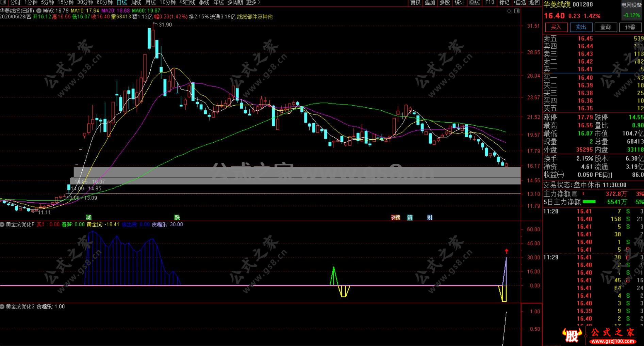Expand the 黄金坑优化F indicator menu
Image resolution: width=644 pixels, height=346 pixels.
[3, 224]
